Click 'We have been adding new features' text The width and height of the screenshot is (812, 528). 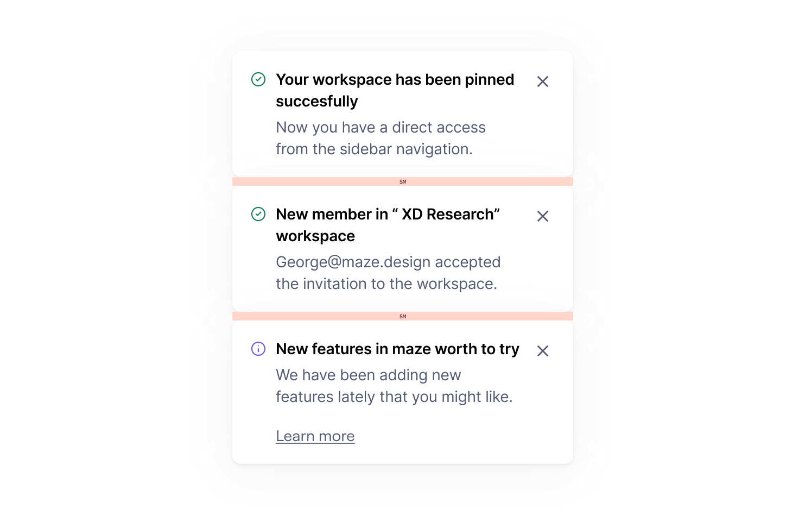(394, 386)
